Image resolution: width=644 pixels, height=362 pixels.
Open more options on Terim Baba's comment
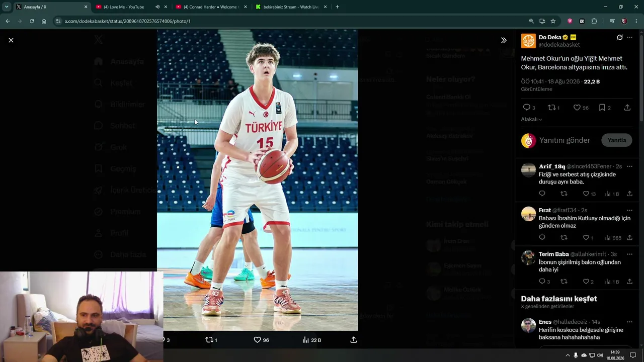pos(629,254)
